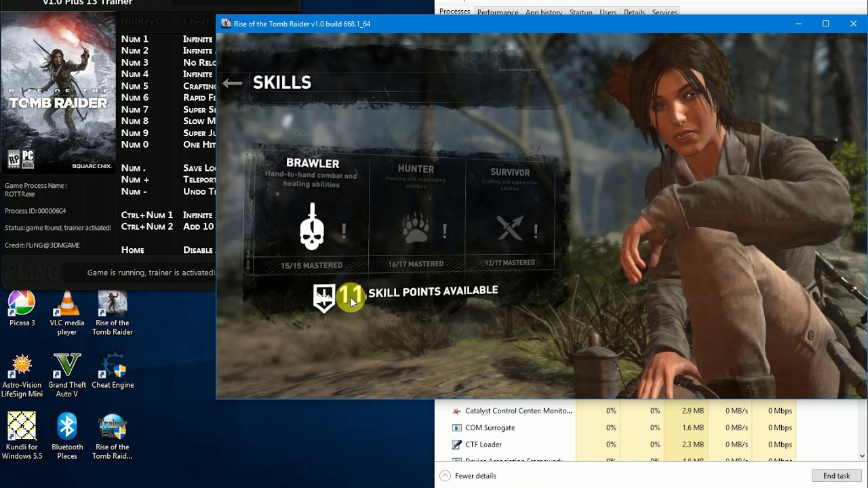Screen dimensions: 868x488
Task: Click the Catalyst Control Center process icon
Action: pos(456,411)
